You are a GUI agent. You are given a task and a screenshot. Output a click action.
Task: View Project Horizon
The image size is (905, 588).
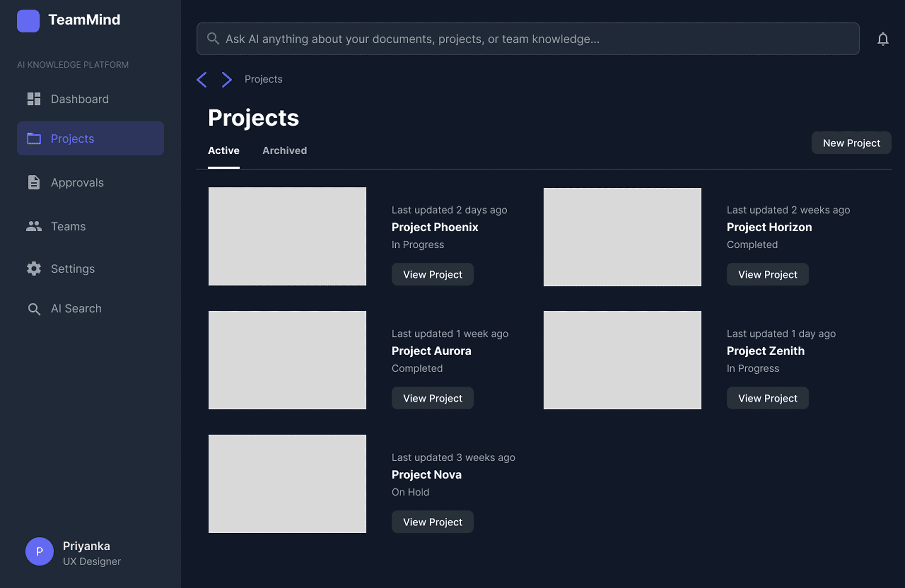(x=767, y=275)
